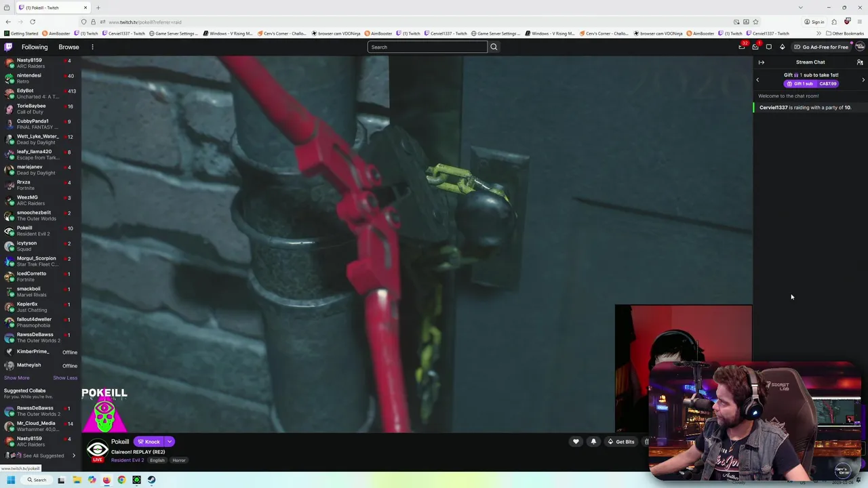
Task: Show next gift leaderboard slide
Action: 863,79
